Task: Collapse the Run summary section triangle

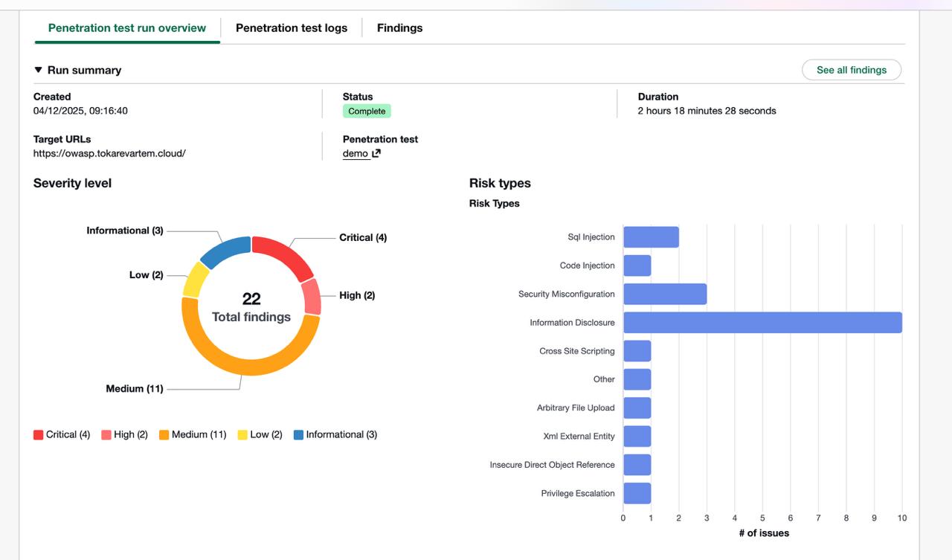Action: [39, 70]
